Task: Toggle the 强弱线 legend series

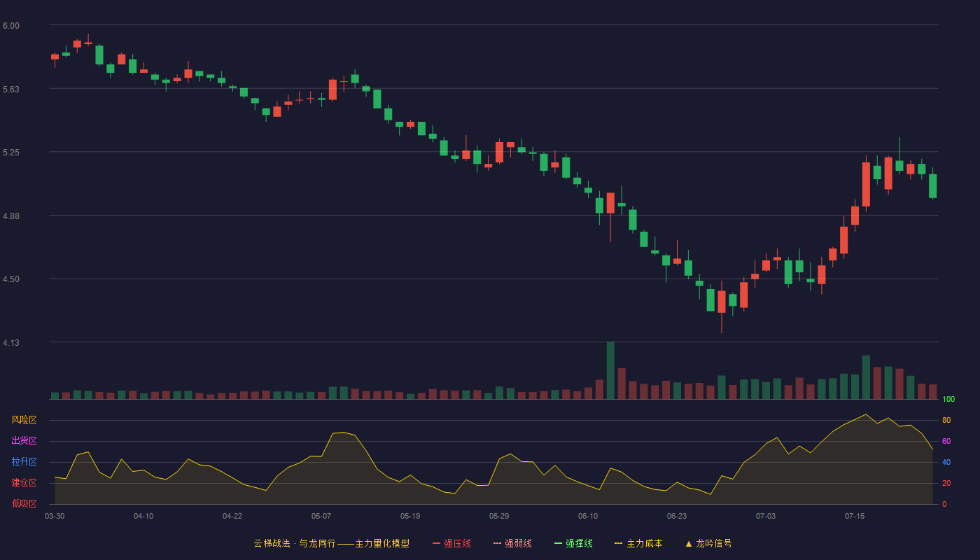Action: pyautogui.click(x=512, y=543)
